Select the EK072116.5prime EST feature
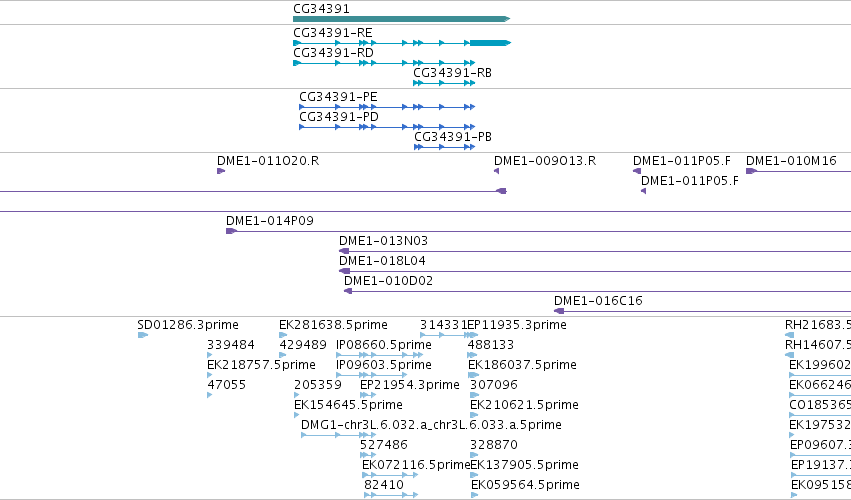This screenshot has height=500, width=851. [390, 476]
